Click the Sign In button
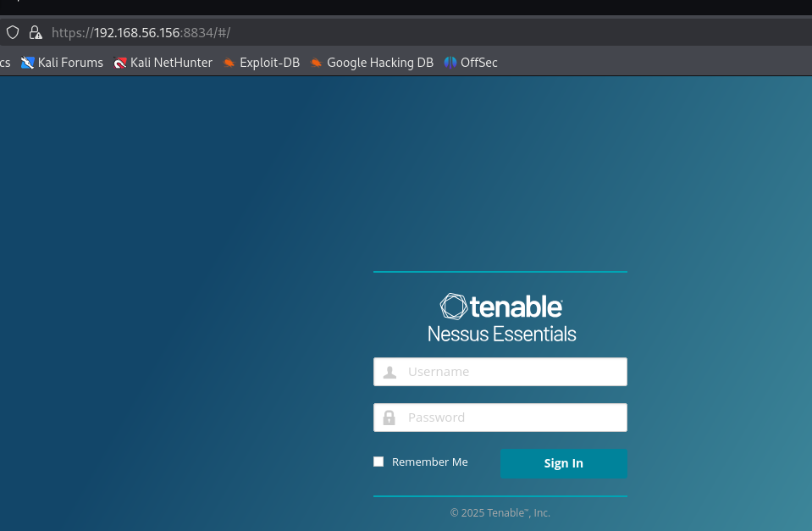The height and width of the screenshot is (531, 812). tap(563, 463)
